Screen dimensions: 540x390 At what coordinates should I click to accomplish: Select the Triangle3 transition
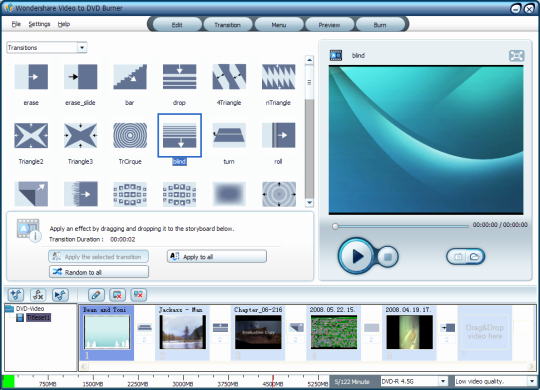[80, 135]
